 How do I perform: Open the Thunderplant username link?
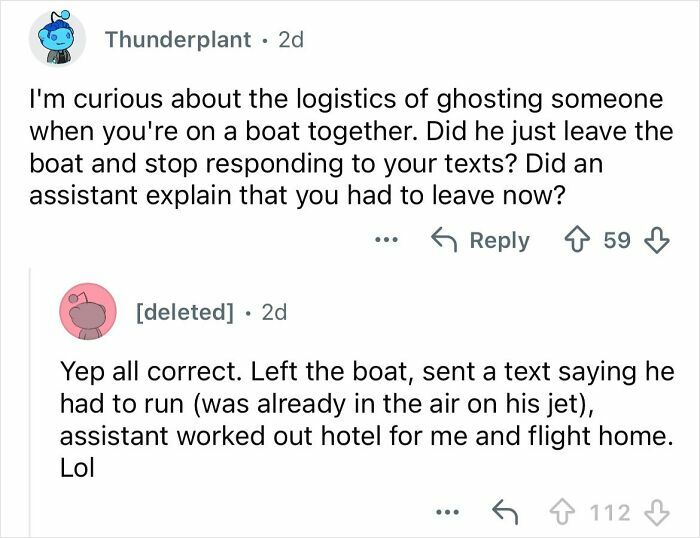pos(176,40)
